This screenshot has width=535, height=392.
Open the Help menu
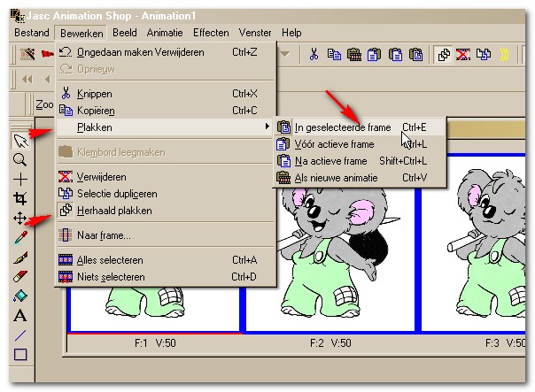(291, 33)
